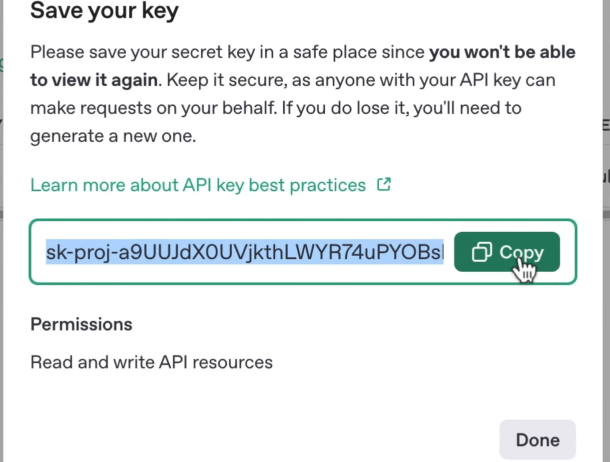Click the bold "to view it again" text

click(x=91, y=79)
